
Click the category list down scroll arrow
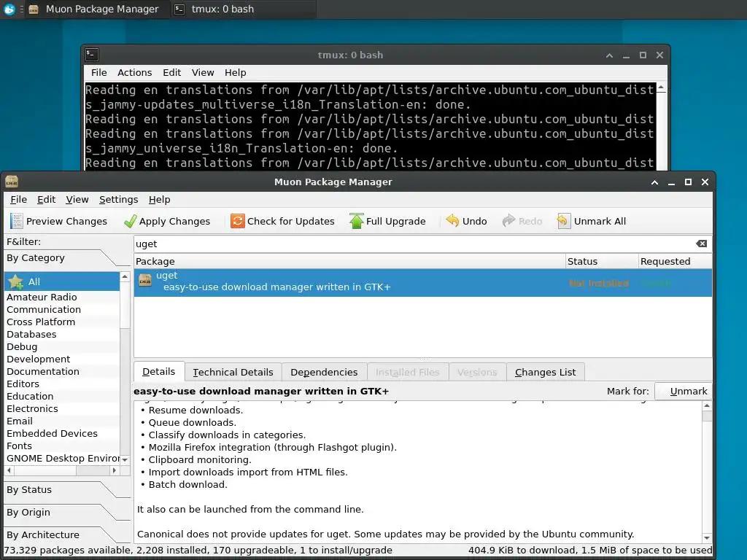point(125,459)
